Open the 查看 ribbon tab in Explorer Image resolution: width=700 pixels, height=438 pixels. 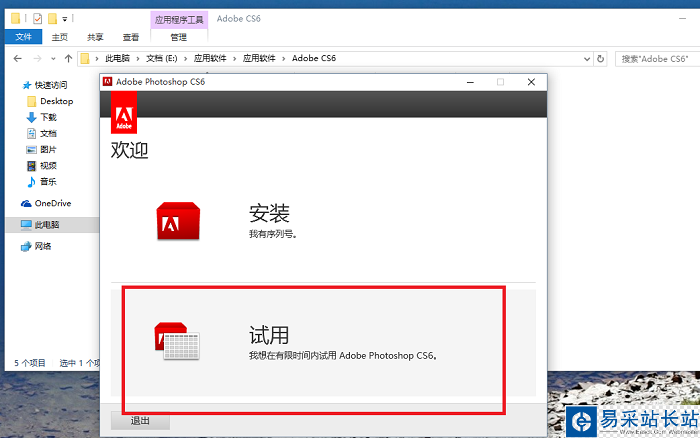pyautogui.click(x=131, y=37)
